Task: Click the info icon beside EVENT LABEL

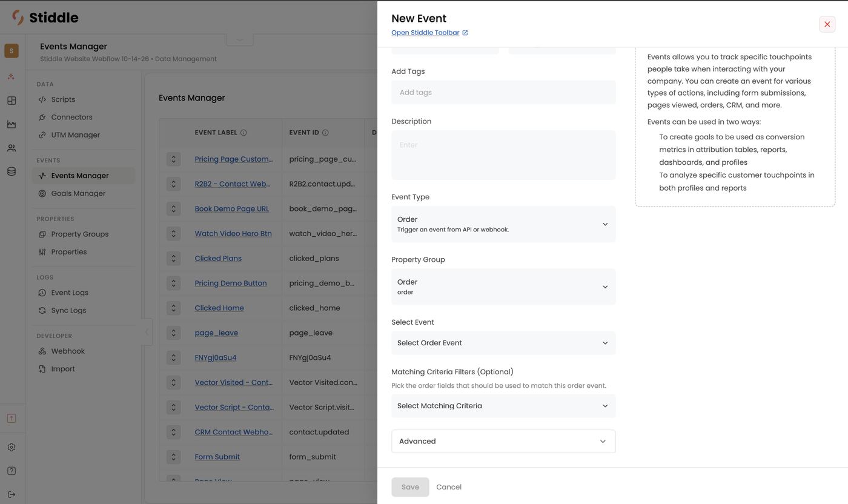Action: (x=243, y=133)
